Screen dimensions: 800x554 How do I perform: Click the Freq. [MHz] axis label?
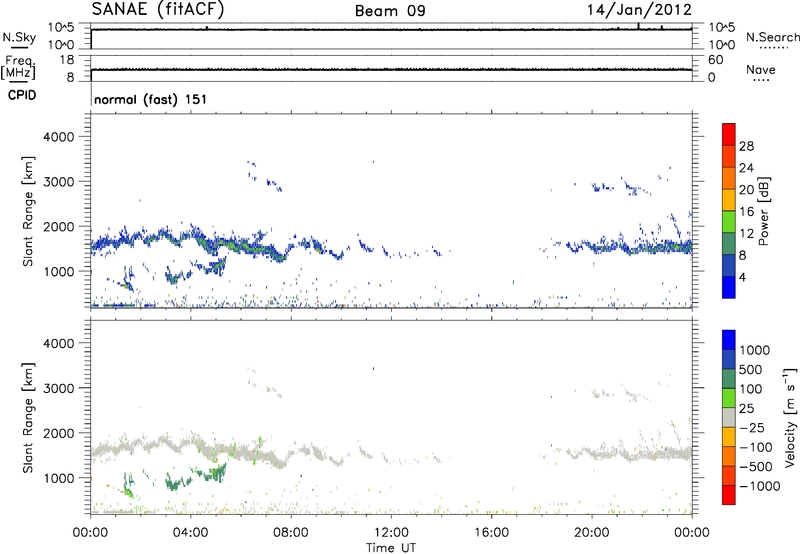(18, 68)
